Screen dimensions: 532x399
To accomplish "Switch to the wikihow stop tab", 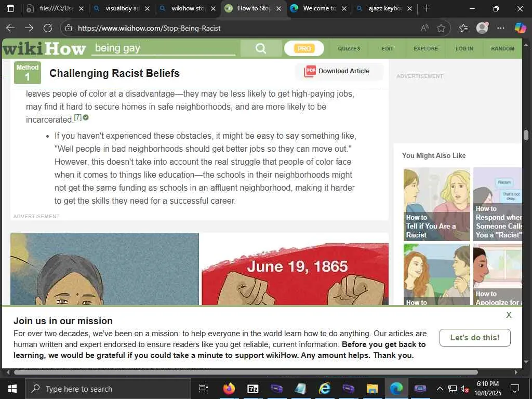I will tap(188, 8).
